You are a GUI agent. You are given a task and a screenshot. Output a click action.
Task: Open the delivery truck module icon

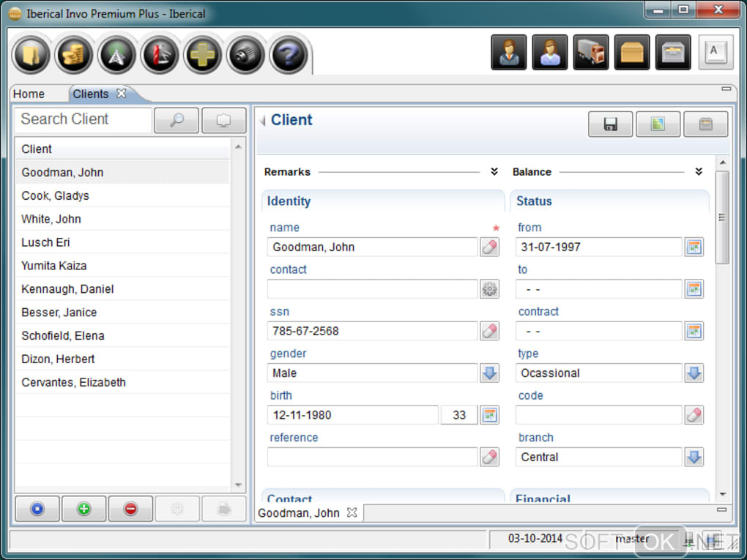click(x=591, y=53)
